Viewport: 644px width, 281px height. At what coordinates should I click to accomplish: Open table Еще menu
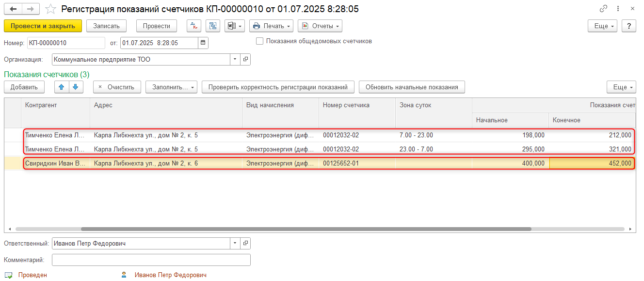(621, 87)
